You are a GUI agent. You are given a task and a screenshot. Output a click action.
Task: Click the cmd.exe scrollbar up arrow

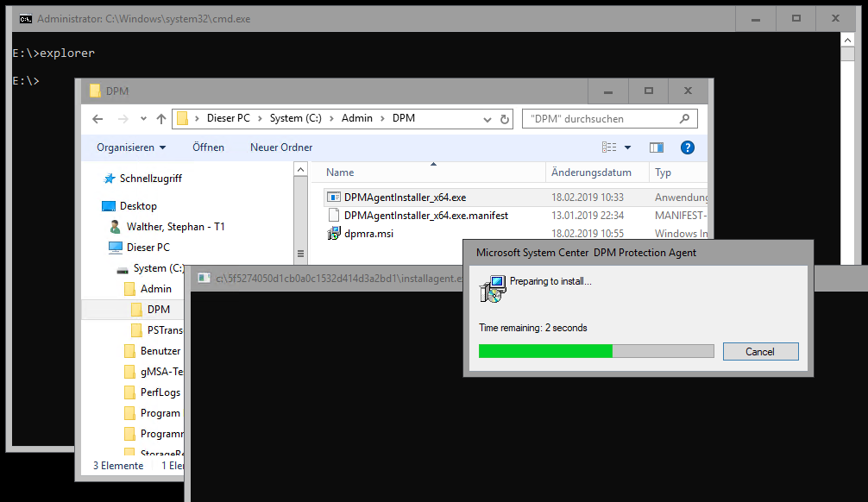coord(847,40)
